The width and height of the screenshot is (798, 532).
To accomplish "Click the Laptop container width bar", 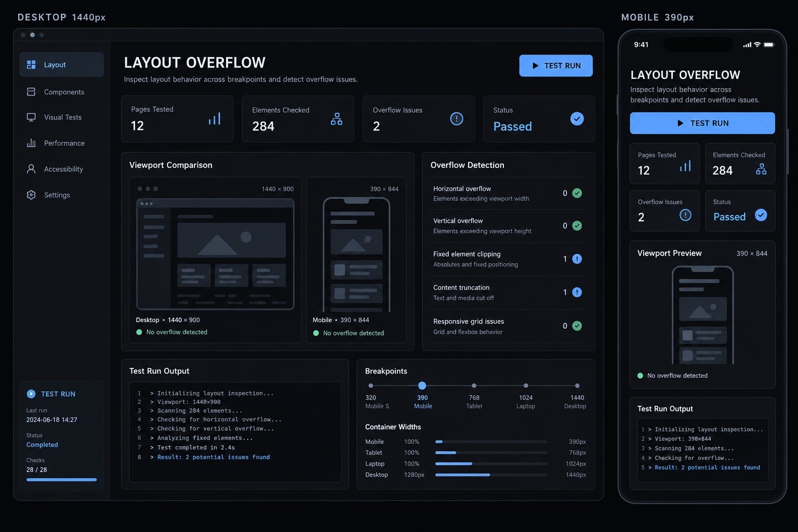I will pos(491,463).
